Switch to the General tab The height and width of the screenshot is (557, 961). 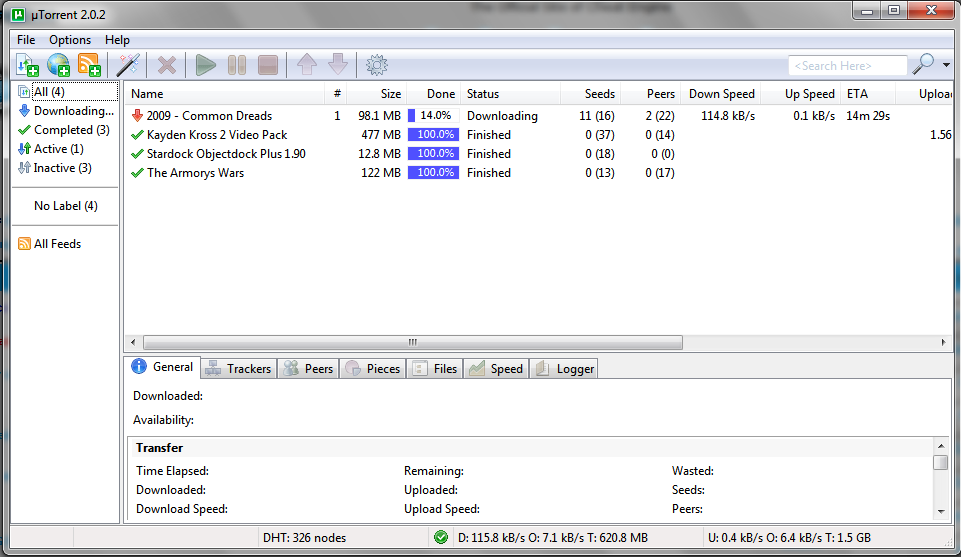[x=162, y=367]
